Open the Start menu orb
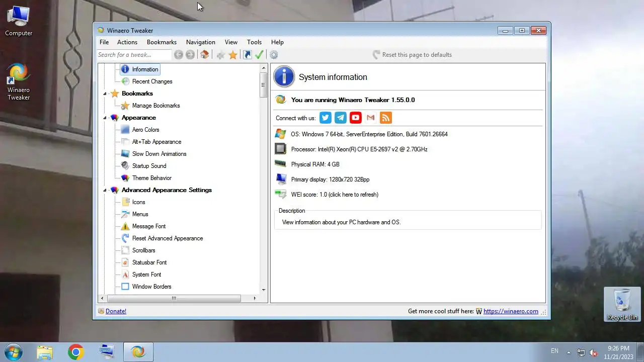The width and height of the screenshot is (644, 362). [x=13, y=352]
